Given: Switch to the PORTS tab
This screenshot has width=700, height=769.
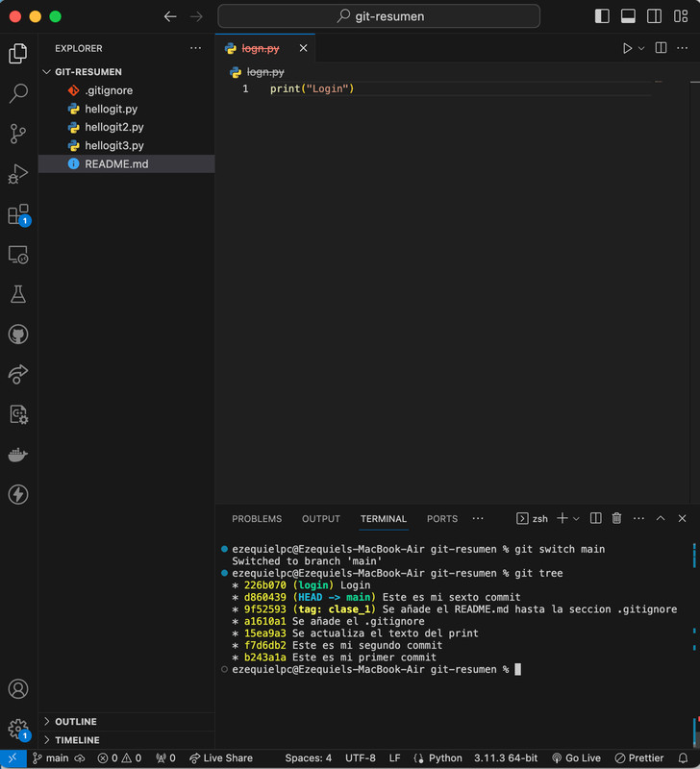Looking at the screenshot, I should point(442,519).
